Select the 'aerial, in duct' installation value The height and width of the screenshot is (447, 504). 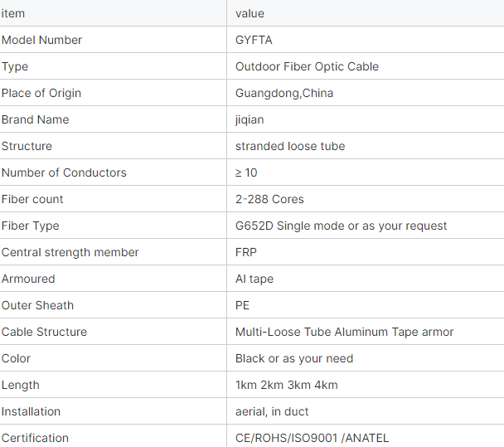[272, 411]
